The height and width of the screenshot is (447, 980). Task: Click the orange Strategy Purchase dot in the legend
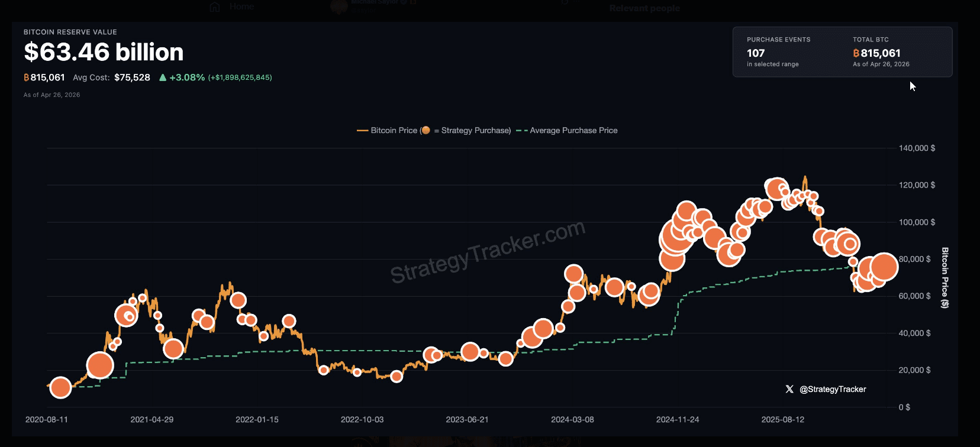click(425, 130)
